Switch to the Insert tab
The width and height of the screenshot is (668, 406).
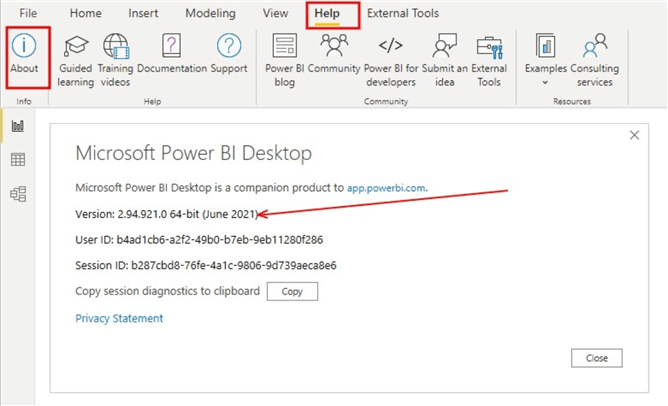point(143,13)
